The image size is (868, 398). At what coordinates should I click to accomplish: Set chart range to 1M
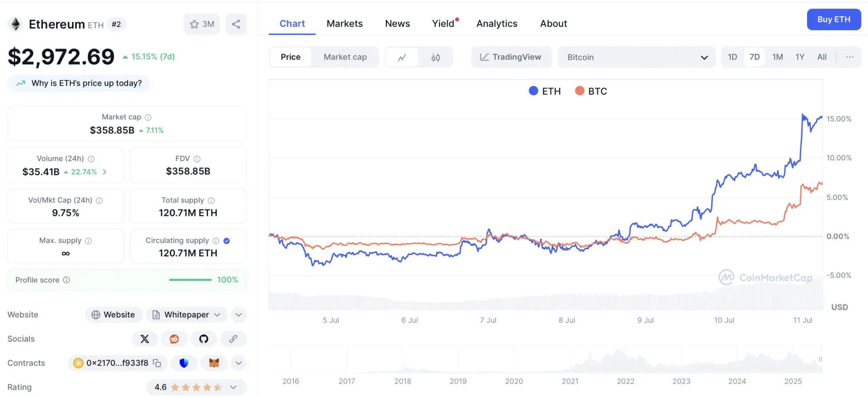click(778, 57)
